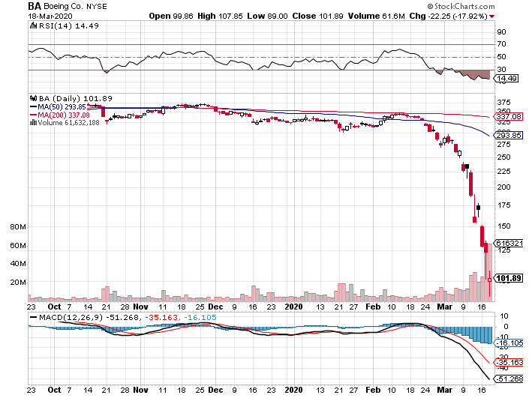Click the -51.268 tag on MACD axis

[x=509, y=379]
